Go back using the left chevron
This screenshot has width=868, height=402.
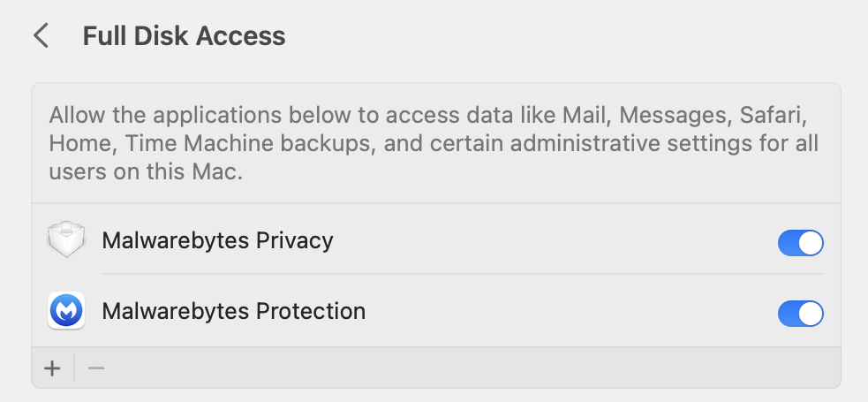40,36
